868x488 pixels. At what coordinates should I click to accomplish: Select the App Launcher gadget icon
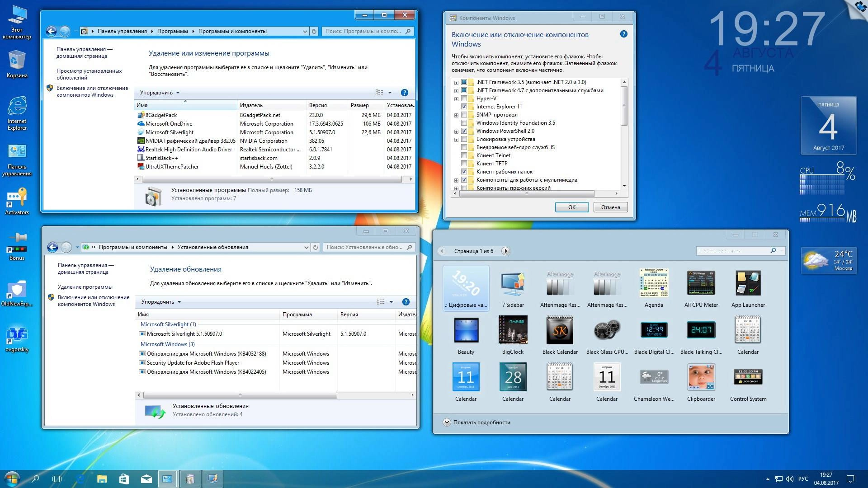pyautogui.click(x=748, y=283)
